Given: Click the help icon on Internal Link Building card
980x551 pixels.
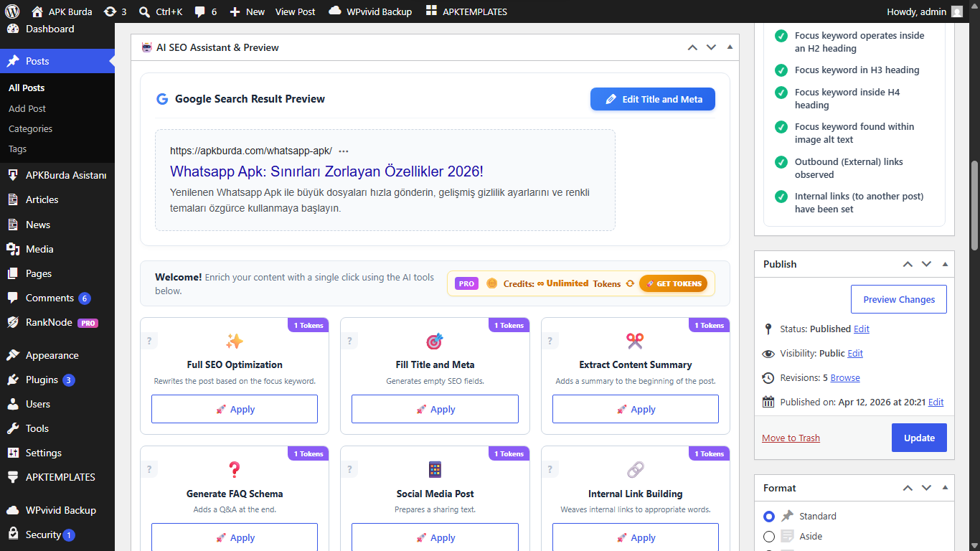Looking at the screenshot, I should pyautogui.click(x=550, y=469).
